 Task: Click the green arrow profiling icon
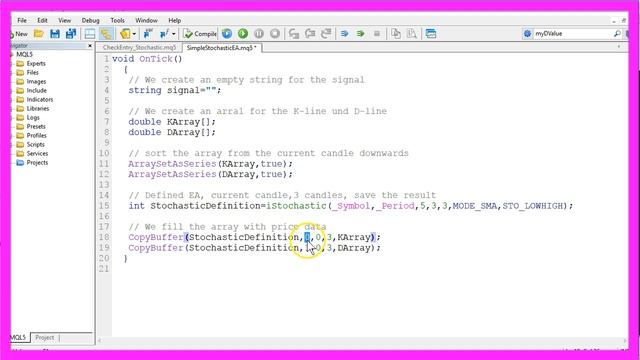tap(360, 33)
